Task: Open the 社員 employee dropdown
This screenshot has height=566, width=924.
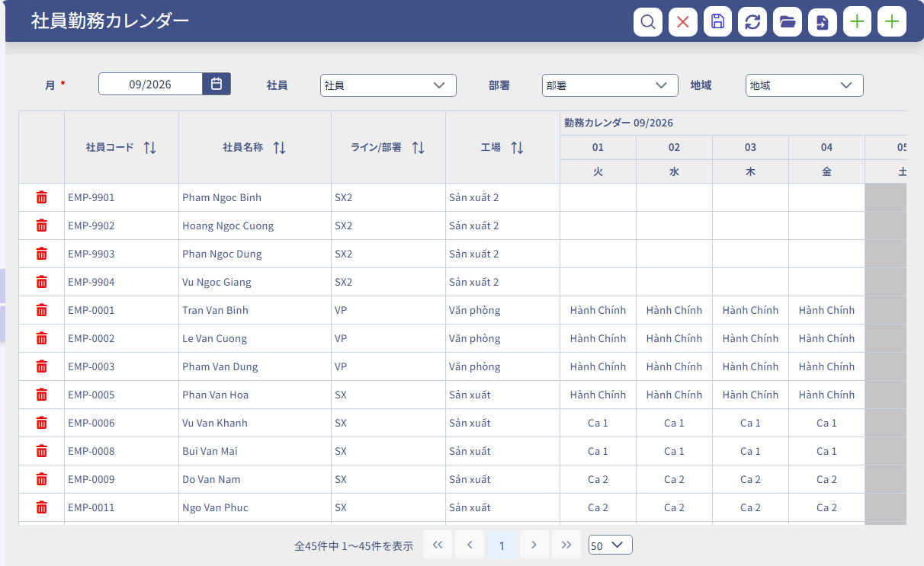Action: (388, 85)
